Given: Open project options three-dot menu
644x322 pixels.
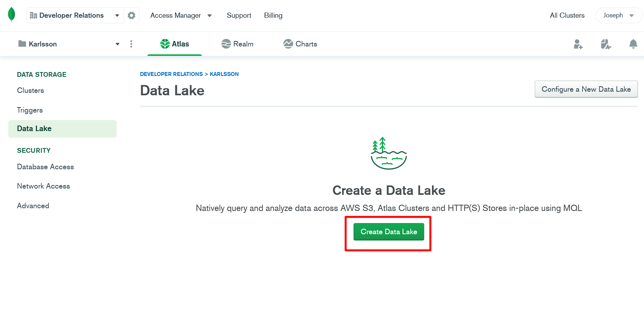Looking at the screenshot, I should 131,44.
